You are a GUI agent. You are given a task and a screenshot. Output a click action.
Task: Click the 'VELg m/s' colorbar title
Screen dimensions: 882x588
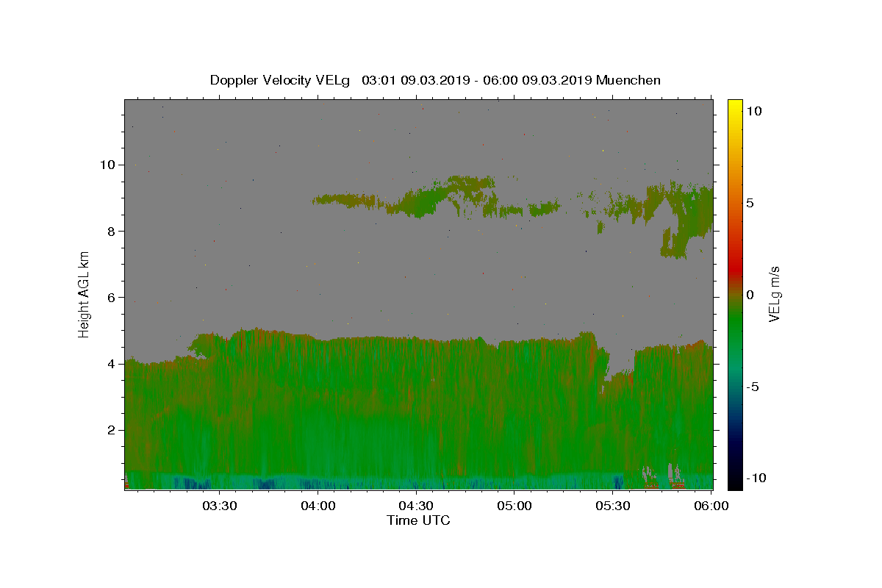tap(774, 294)
